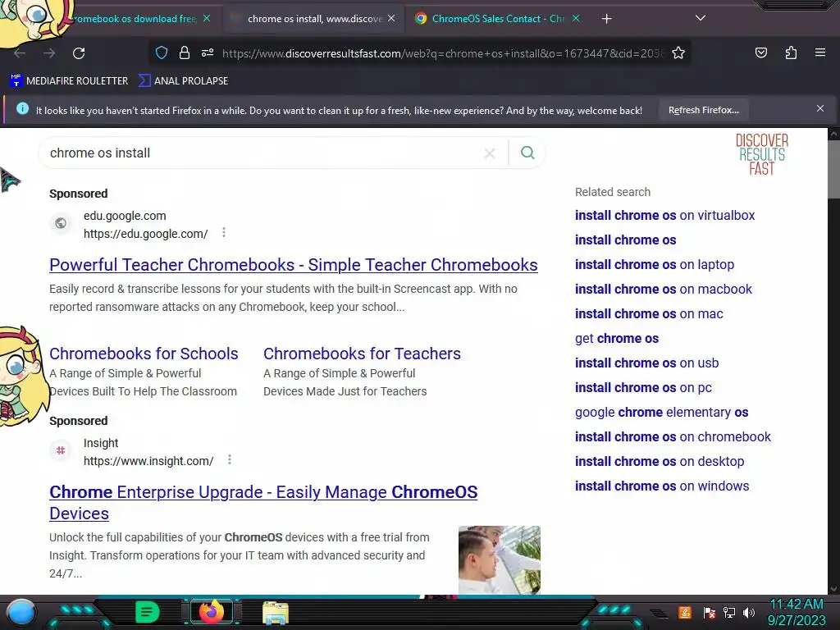Open Firefox application menu hamburger

click(x=820, y=52)
